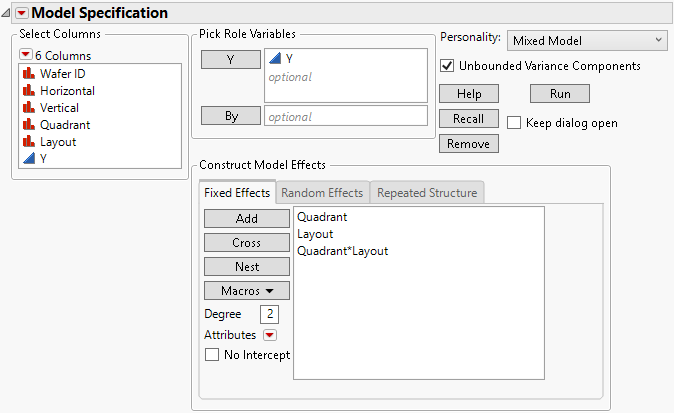Viewport: 674px width, 413px height.
Task: Click the Cross button
Action: [x=246, y=242]
